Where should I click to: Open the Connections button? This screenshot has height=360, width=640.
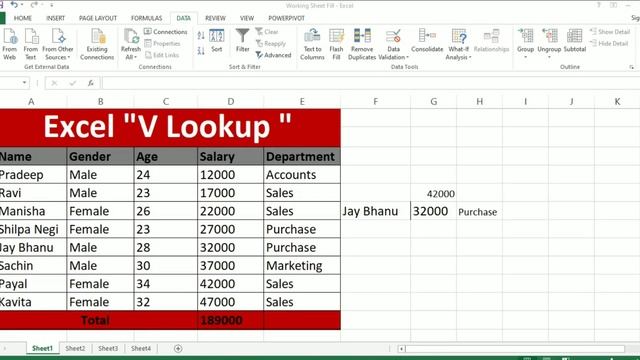click(x=165, y=32)
